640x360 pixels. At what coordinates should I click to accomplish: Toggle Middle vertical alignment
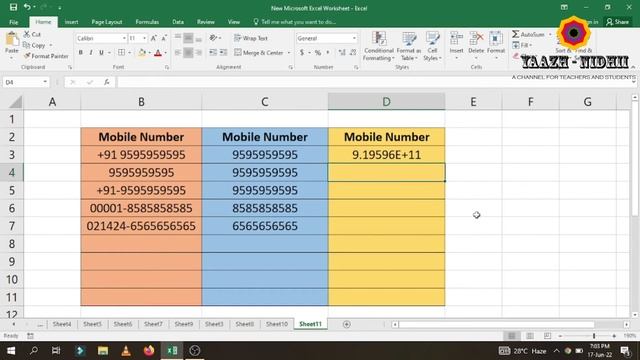coord(188,38)
